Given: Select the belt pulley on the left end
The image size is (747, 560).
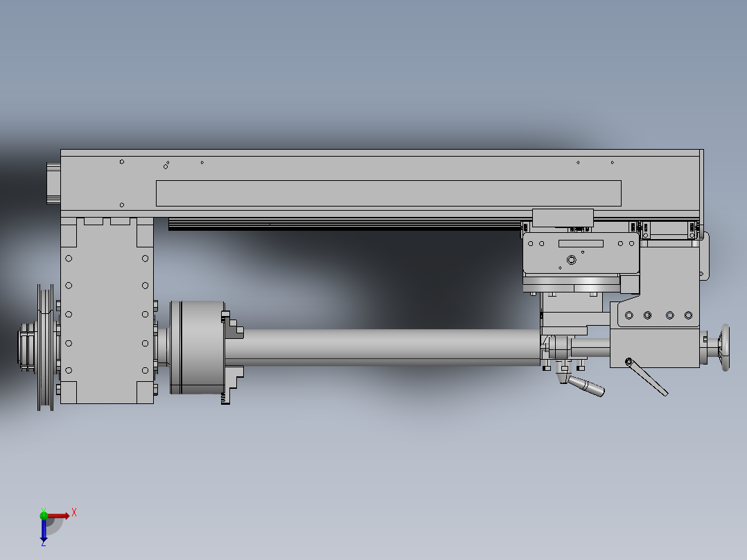Looking at the screenshot, I should pos(46,347).
